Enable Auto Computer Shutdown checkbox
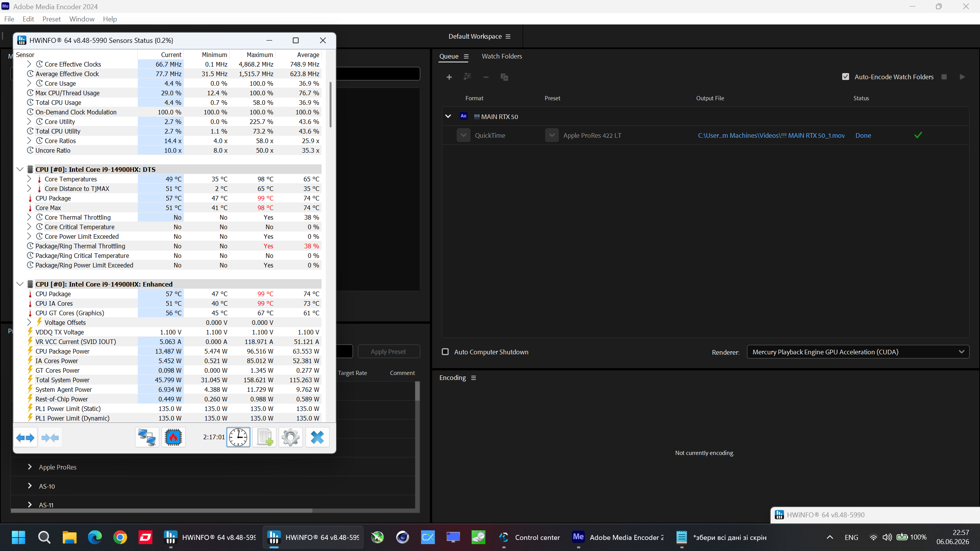Image resolution: width=980 pixels, height=551 pixels. [x=445, y=352]
